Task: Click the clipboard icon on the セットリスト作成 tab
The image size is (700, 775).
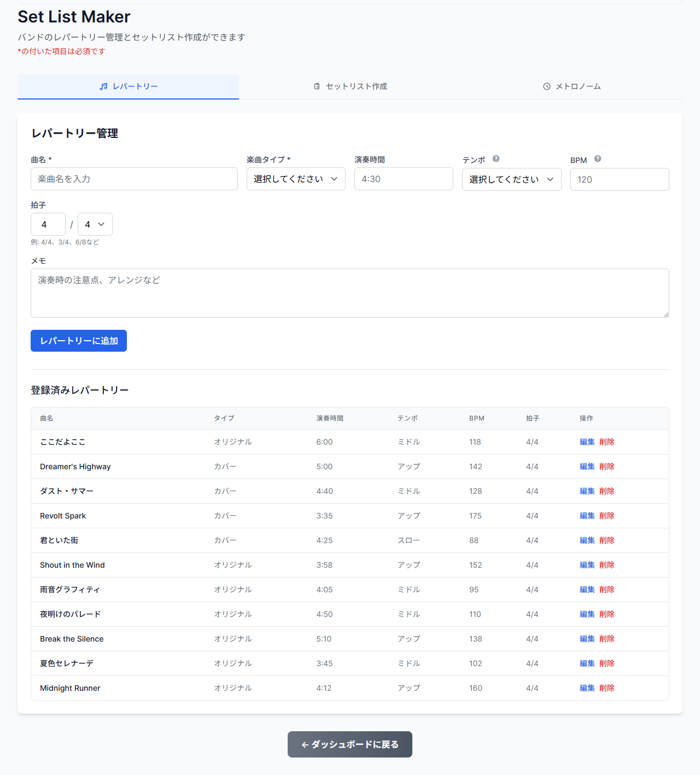Action: [x=317, y=86]
